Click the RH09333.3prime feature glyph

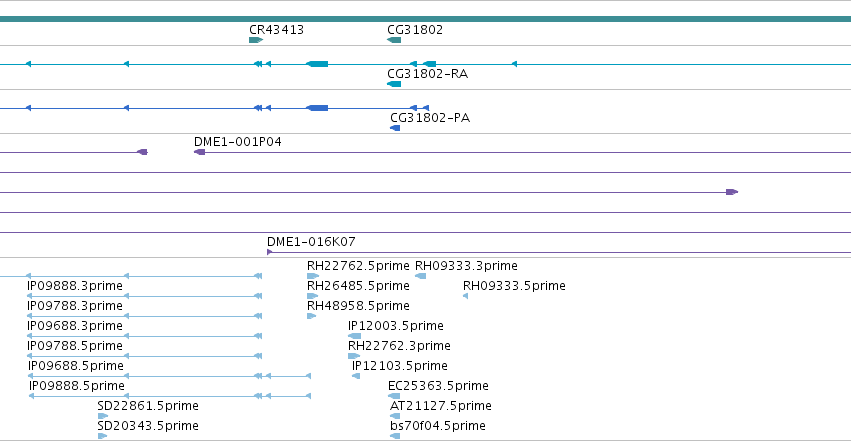(x=420, y=276)
